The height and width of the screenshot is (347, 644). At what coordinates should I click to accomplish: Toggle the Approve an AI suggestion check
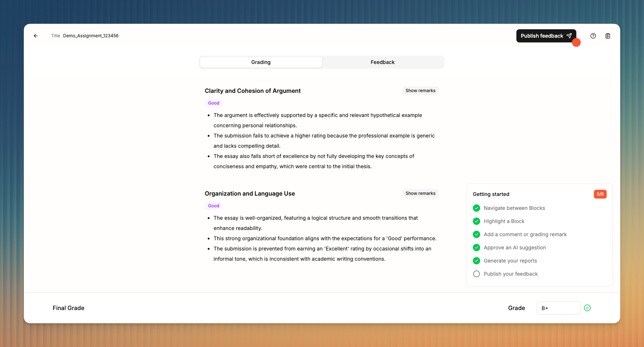[477, 248]
